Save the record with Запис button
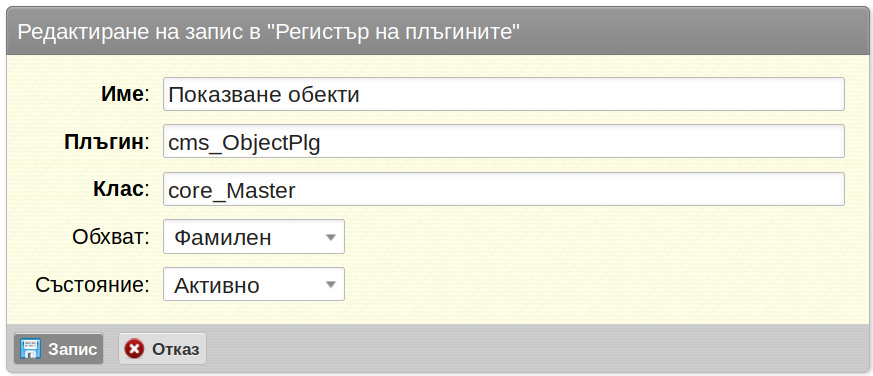The width and height of the screenshot is (873, 376). click(58, 349)
